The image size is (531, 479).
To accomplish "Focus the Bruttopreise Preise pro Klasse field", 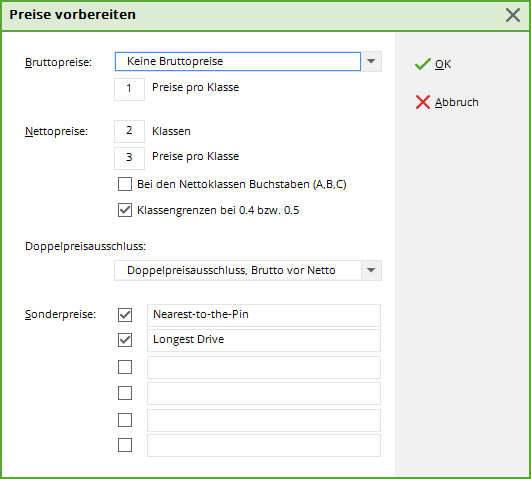I will point(129,89).
